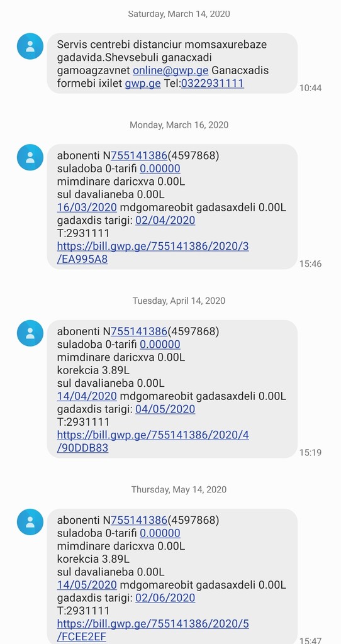Image resolution: width=341 pixels, height=644 pixels.
Task: Tap subscriber number 755141386 in March 16 message
Action: [139, 156]
